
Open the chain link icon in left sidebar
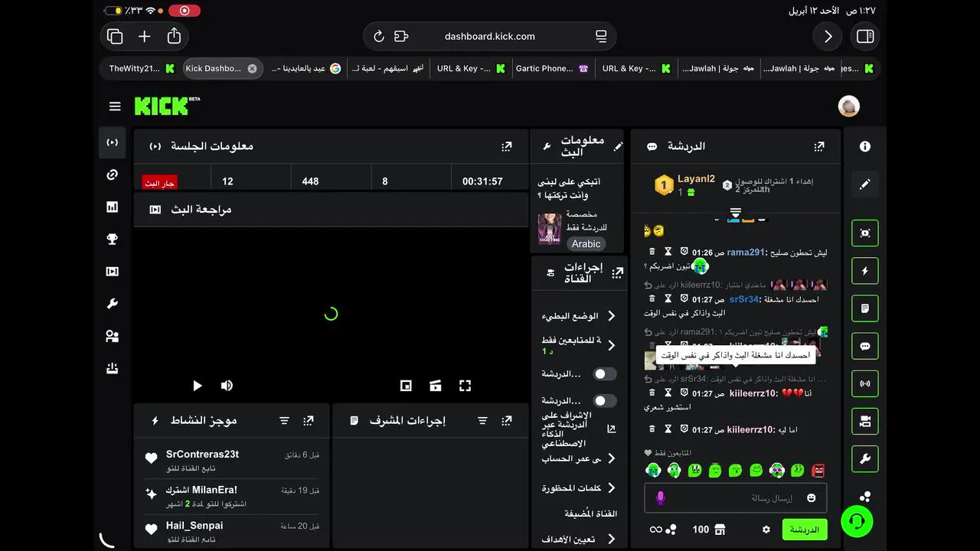(113, 174)
